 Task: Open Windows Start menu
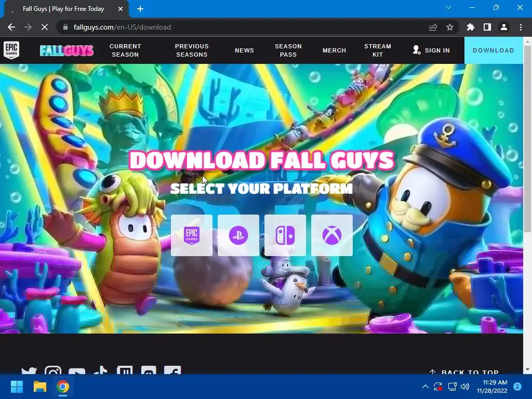point(17,387)
